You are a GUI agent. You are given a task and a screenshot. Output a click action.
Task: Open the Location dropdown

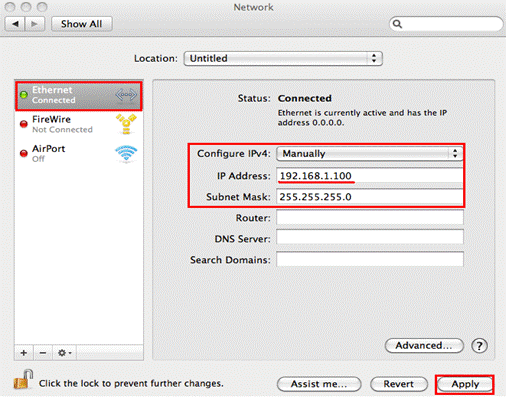click(283, 58)
